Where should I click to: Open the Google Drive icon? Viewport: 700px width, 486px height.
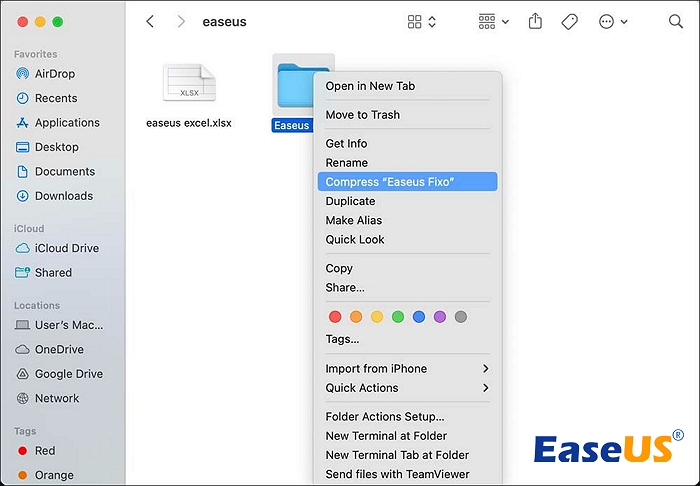coord(22,374)
